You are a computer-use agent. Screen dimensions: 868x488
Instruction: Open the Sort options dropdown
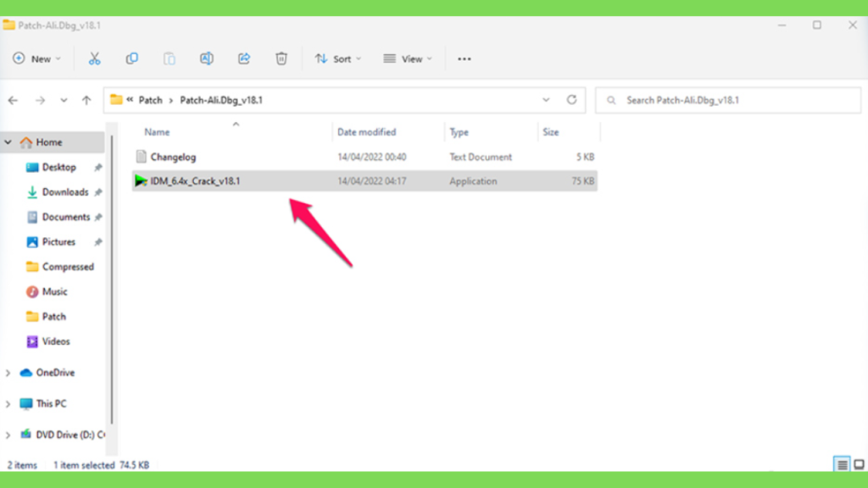(x=337, y=58)
